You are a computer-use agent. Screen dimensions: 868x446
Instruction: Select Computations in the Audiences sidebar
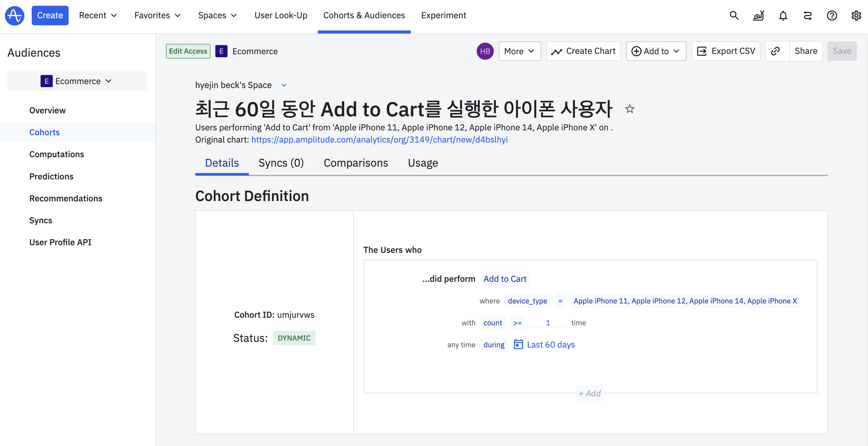57,154
